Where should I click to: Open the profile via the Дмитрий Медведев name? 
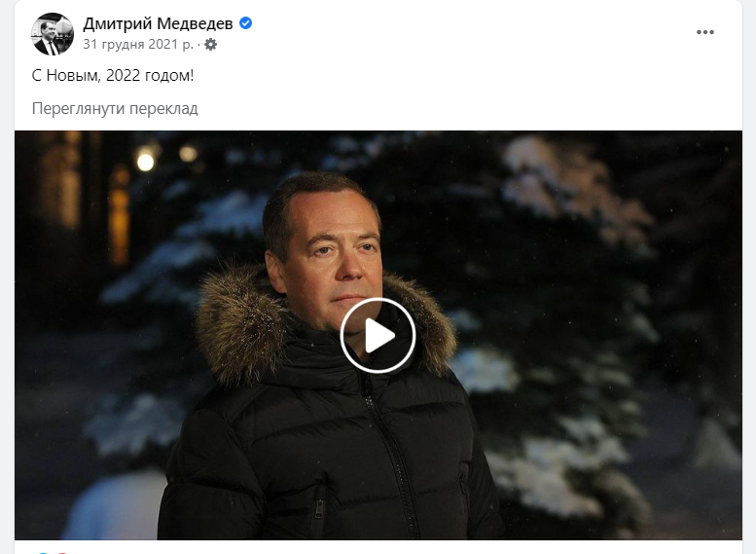click(158, 23)
